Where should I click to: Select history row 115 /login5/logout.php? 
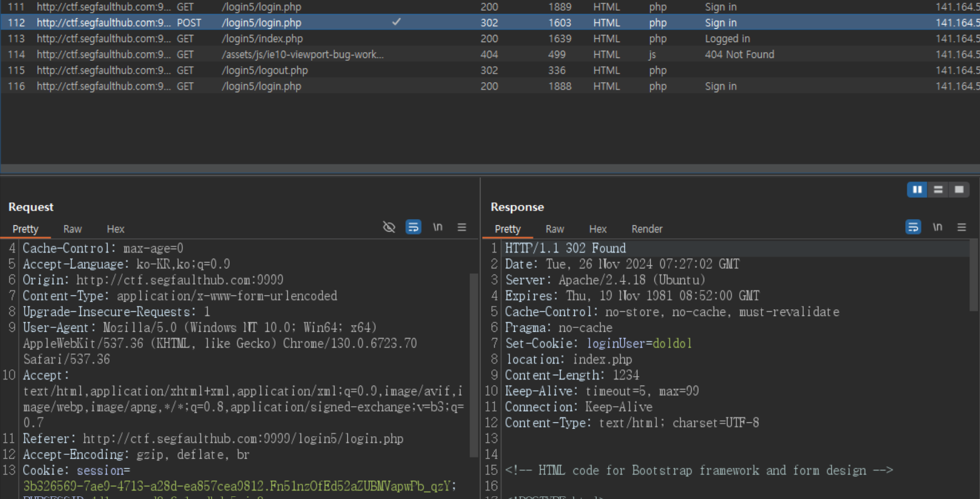[x=490, y=70]
